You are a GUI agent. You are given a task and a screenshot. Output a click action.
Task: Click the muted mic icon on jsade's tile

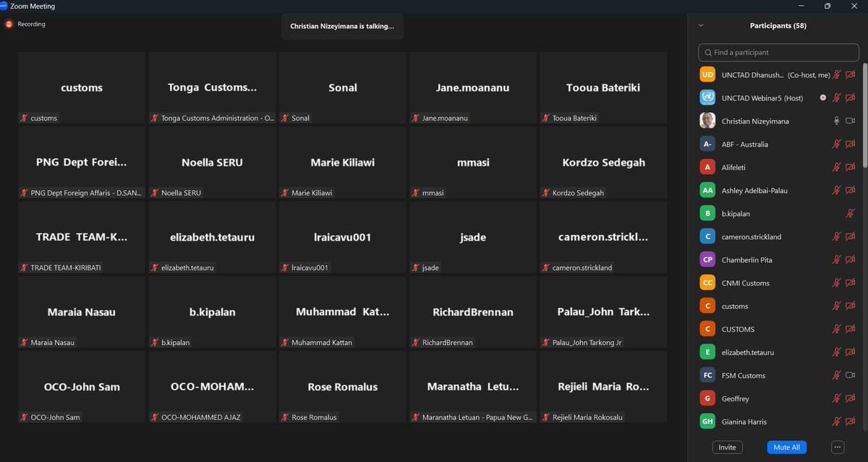click(x=417, y=268)
